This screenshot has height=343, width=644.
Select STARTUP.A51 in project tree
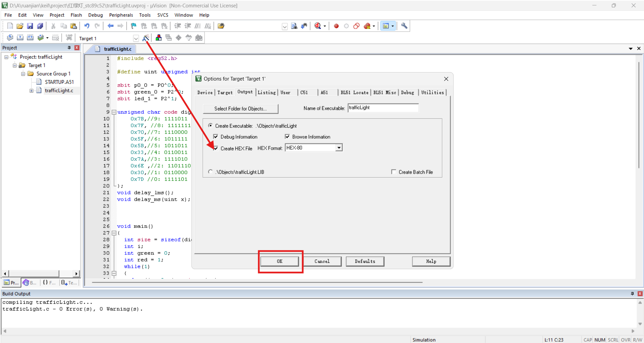tap(59, 82)
